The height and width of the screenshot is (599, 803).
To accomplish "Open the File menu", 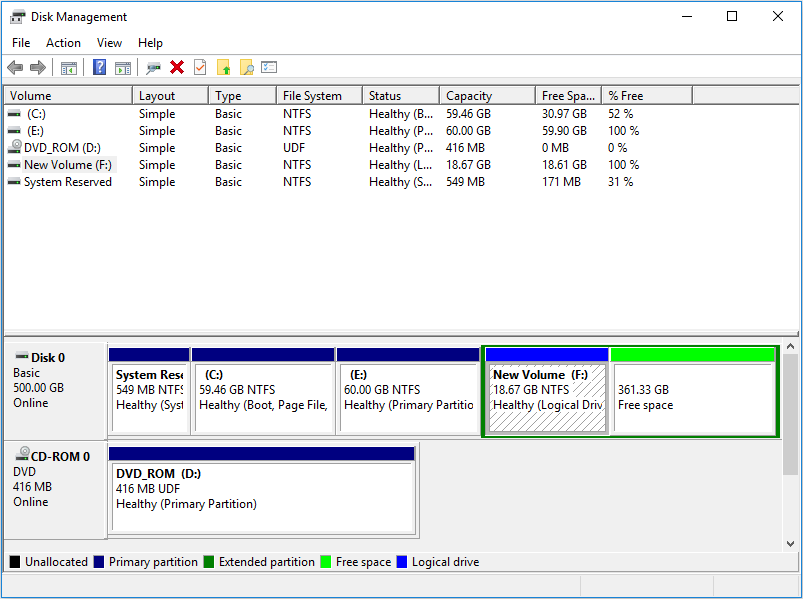I will (21, 43).
